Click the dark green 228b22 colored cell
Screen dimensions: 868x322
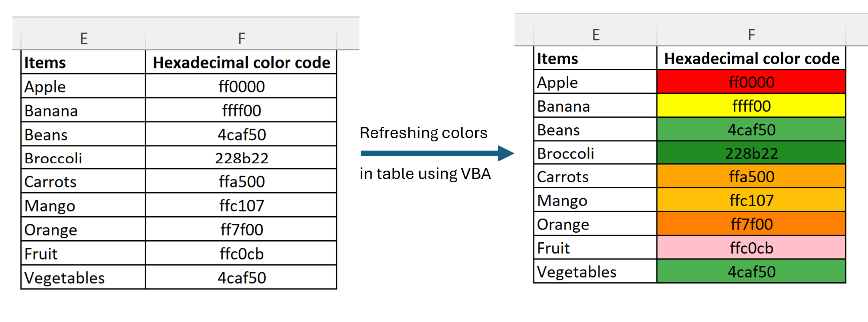(751, 153)
